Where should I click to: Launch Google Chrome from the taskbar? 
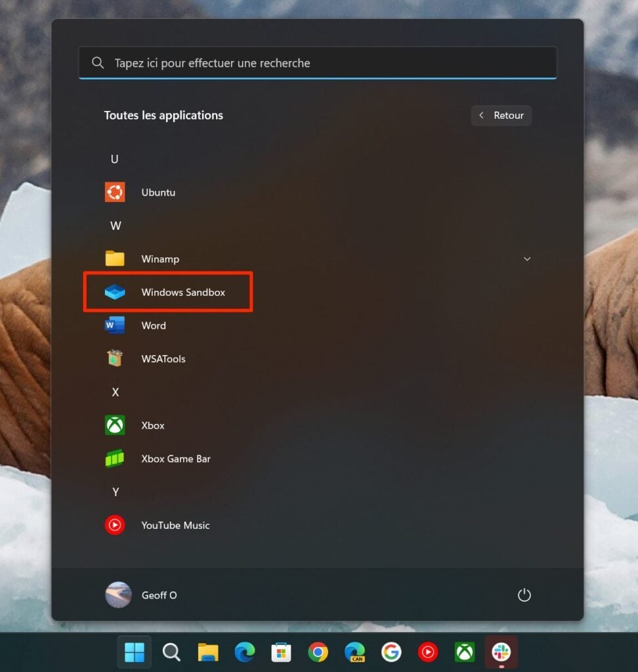318,652
